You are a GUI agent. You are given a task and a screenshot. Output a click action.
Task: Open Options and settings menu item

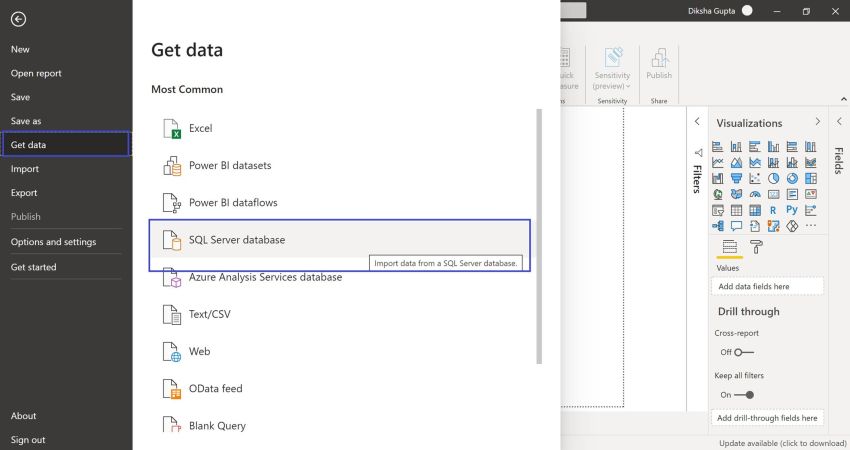point(53,242)
